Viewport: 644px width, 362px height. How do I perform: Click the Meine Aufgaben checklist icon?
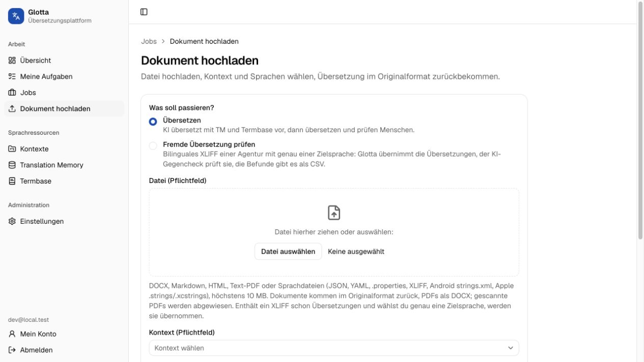tap(12, 76)
